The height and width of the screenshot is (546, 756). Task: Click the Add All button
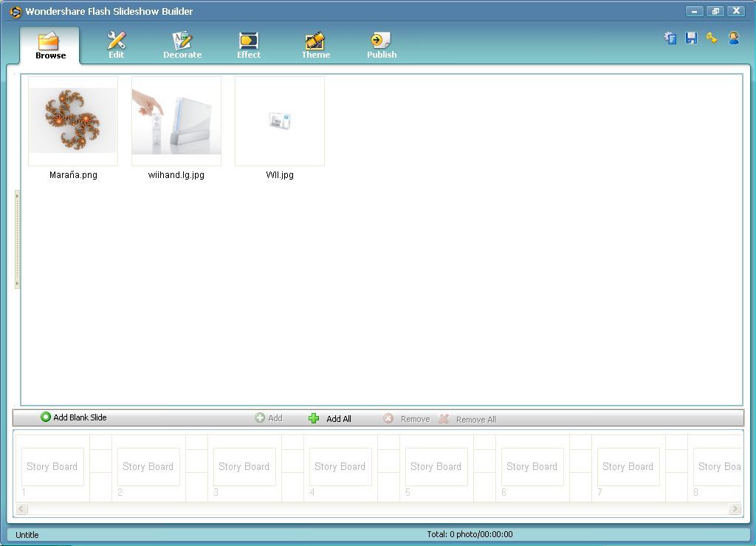(330, 418)
